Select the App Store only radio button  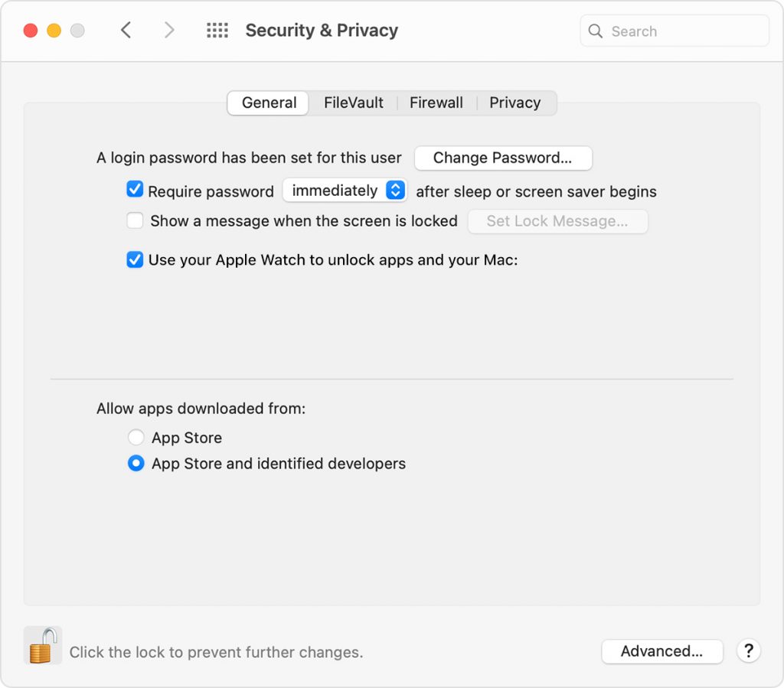click(136, 438)
